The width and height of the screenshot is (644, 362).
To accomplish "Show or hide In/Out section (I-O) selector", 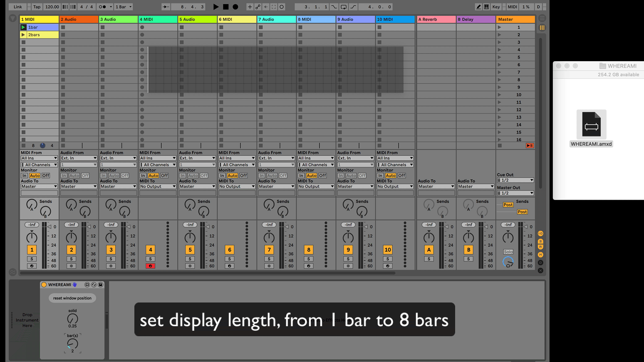I will pos(540,233).
